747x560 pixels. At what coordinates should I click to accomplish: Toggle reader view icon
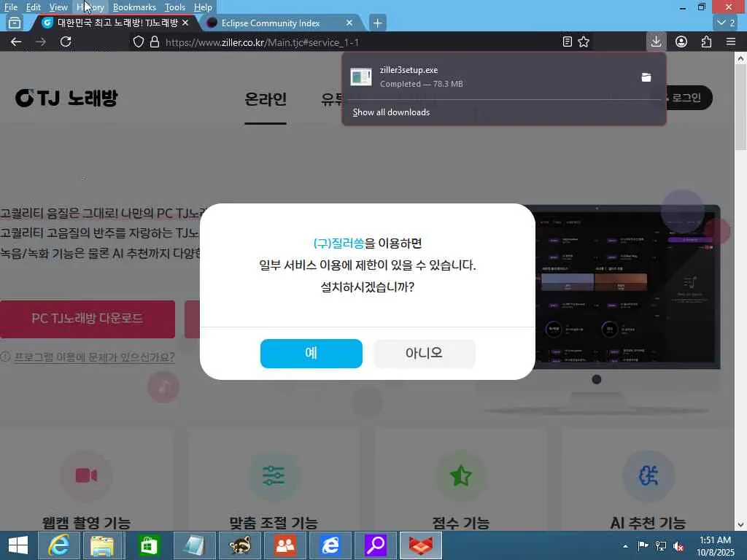coord(567,42)
